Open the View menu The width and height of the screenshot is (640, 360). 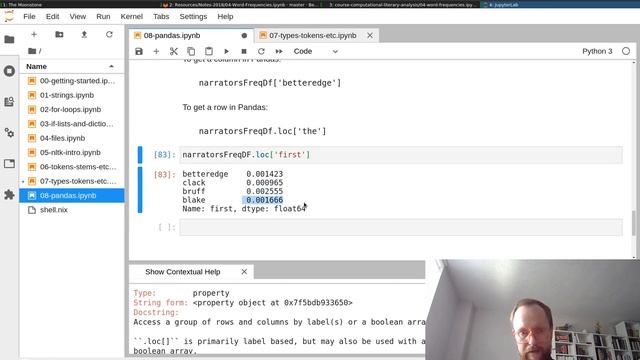(78, 17)
